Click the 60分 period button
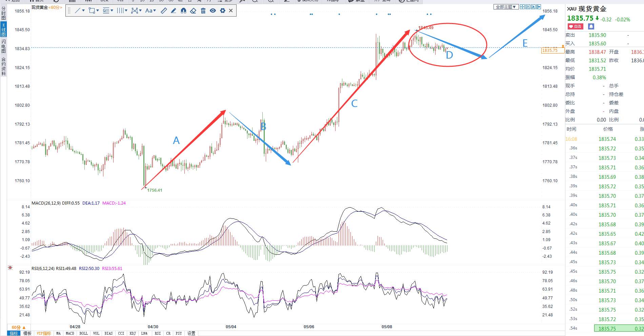The width and height of the screenshot is (644, 336). tap(18, 328)
